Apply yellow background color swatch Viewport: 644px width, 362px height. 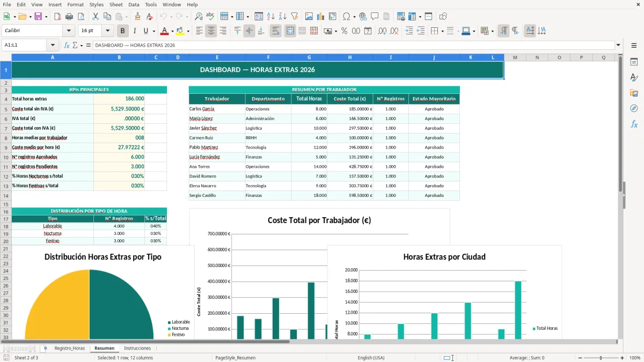pyautogui.click(x=180, y=31)
